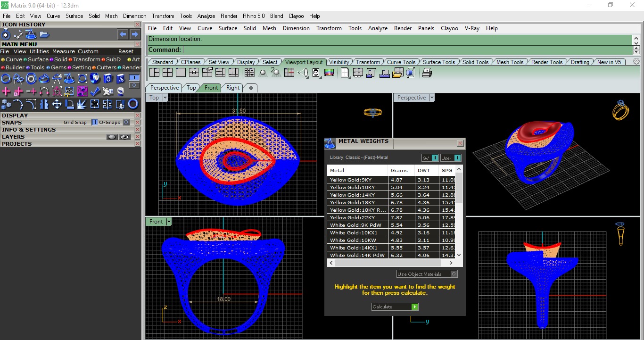
Task: Click the grid snap toolbar icon with red line
Action: pyautogui.click(x=289, y=73)
